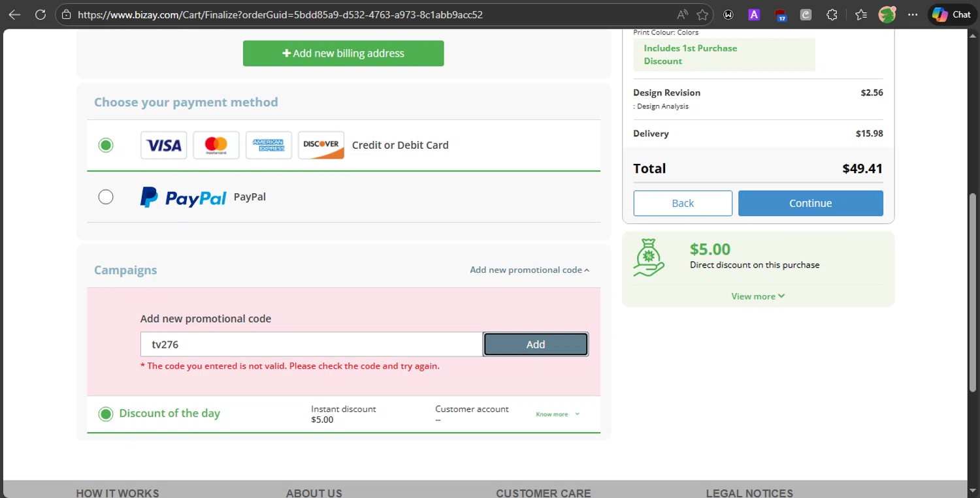
Task: Click Total amount $49.41
Action: point(862,168)
